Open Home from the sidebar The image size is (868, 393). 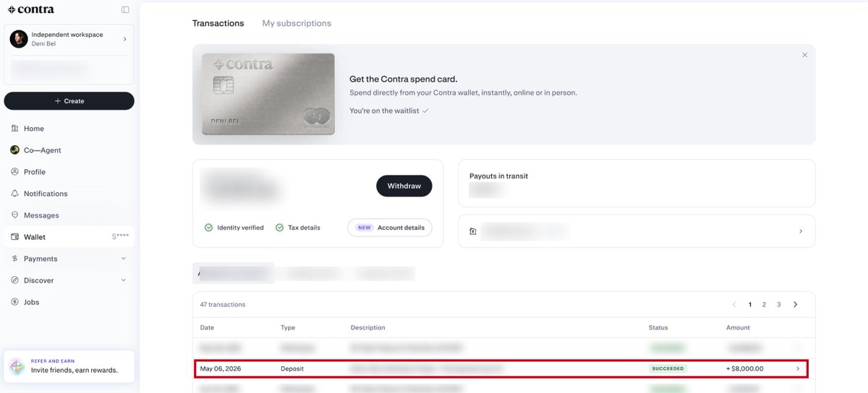[69, 129]
